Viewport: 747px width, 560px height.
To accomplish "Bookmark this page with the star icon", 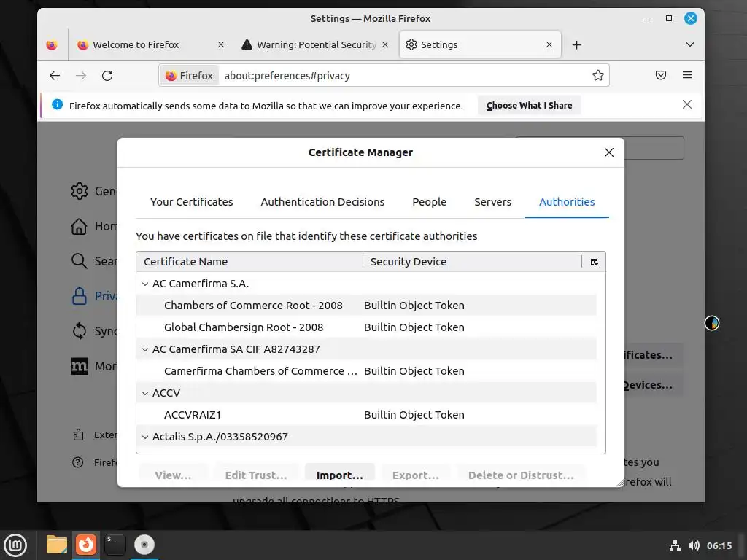I will [x=598, y=75].
